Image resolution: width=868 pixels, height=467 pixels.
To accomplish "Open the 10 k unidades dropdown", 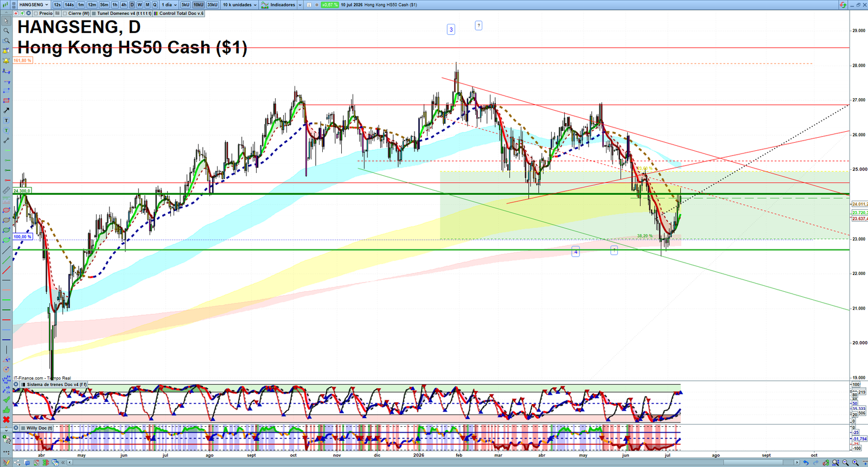I will click(240, 5).
